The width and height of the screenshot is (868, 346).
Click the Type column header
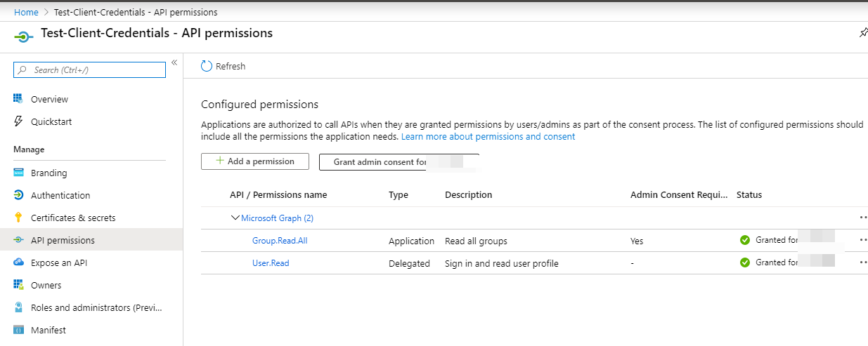[399, 194]
